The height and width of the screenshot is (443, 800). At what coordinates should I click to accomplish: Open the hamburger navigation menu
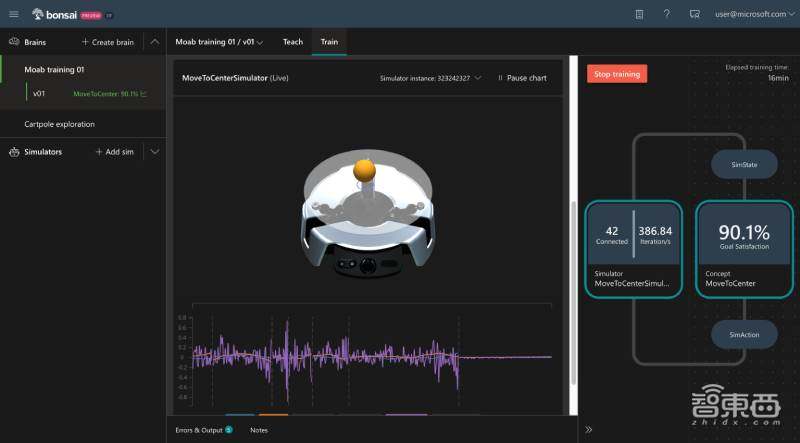(13, 14)
